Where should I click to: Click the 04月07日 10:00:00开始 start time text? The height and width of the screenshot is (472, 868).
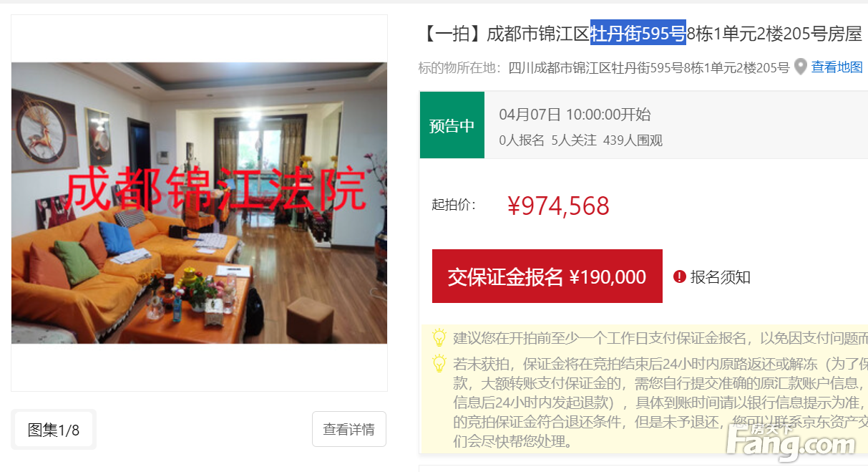(x=575, y=115)
